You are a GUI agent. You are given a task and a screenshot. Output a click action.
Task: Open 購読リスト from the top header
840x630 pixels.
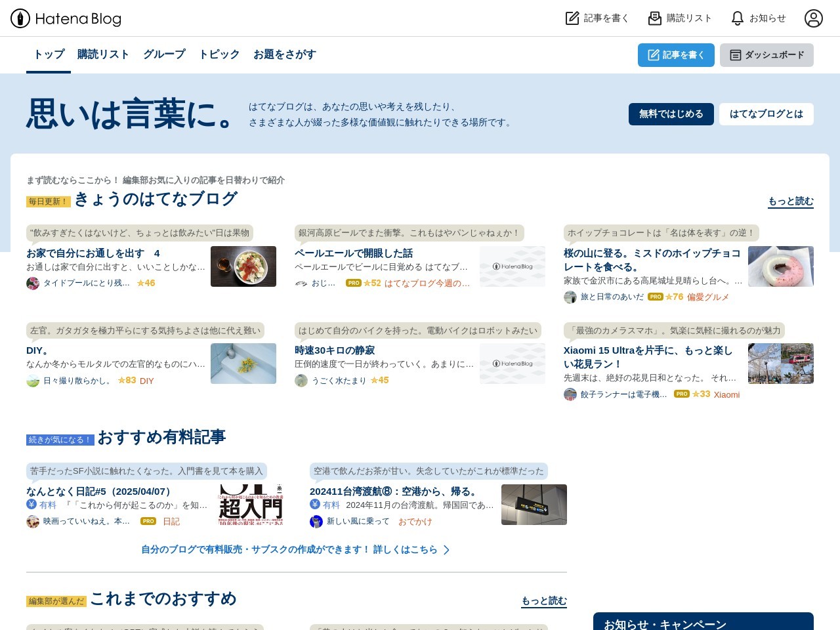point(680,18)
